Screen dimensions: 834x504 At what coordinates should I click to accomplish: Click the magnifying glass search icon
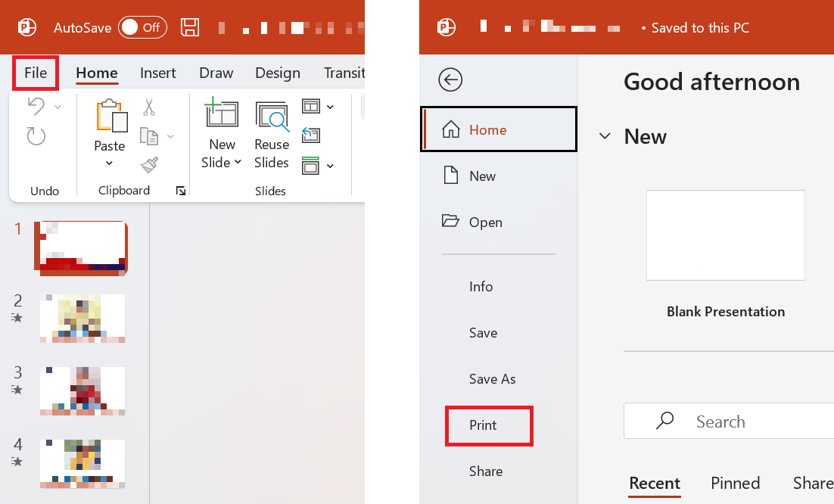(x=665, y=421)
